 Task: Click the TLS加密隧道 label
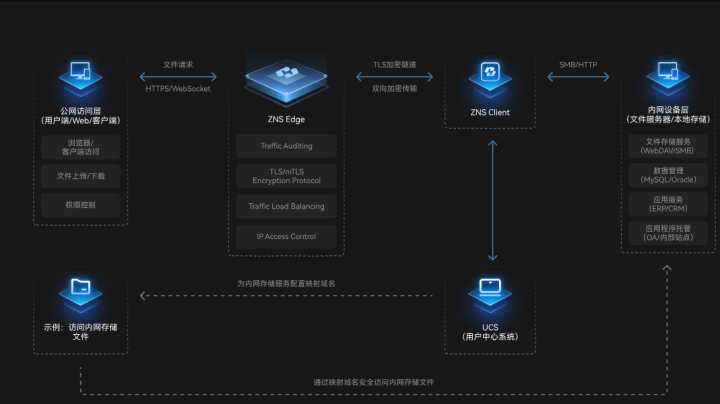(394, 65)
